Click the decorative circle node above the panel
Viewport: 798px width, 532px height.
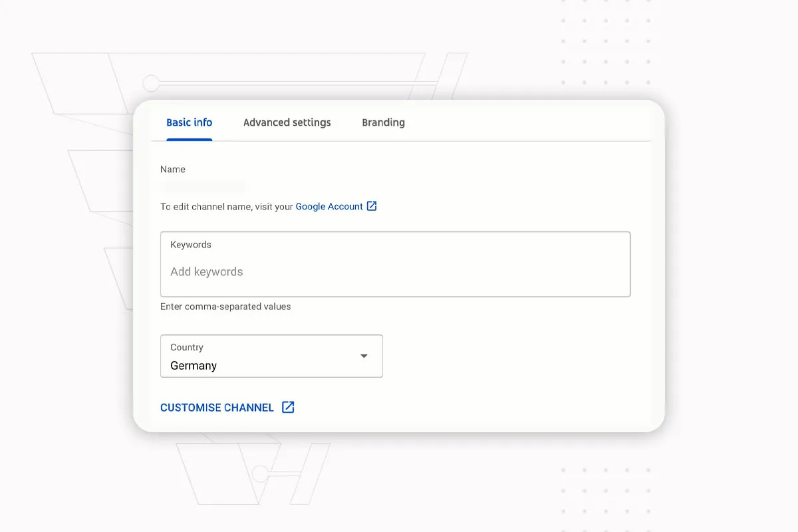[152, 83]
